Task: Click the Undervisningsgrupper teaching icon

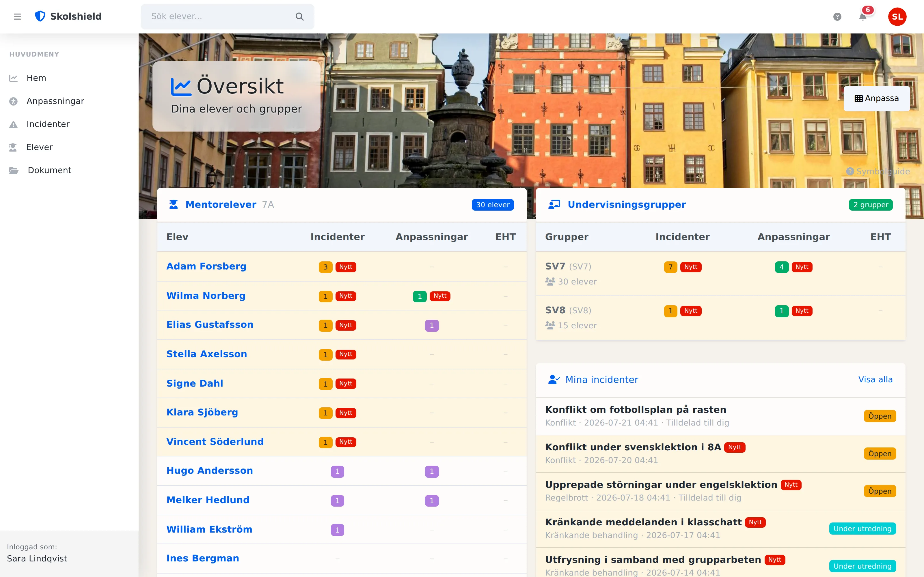Action: click(x=554, y=205)
